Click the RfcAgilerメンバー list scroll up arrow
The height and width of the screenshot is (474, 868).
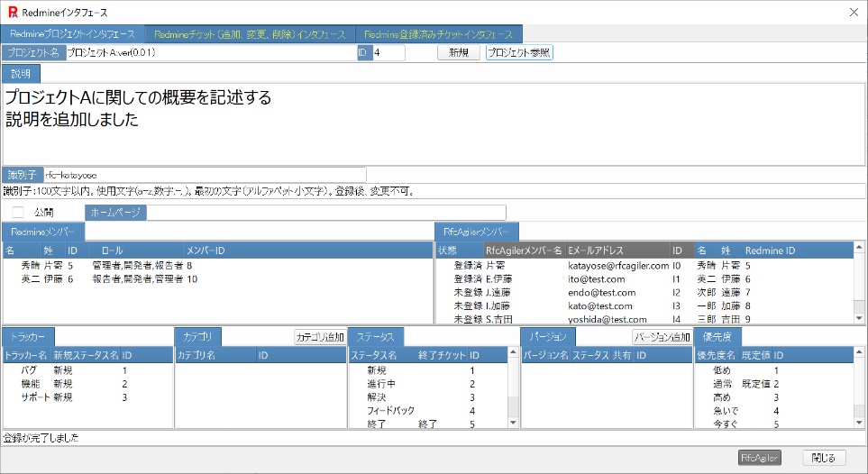[x=859, y=247]
